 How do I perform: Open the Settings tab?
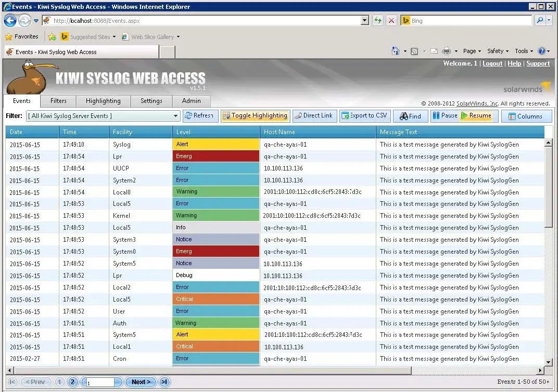pos(151,101)
